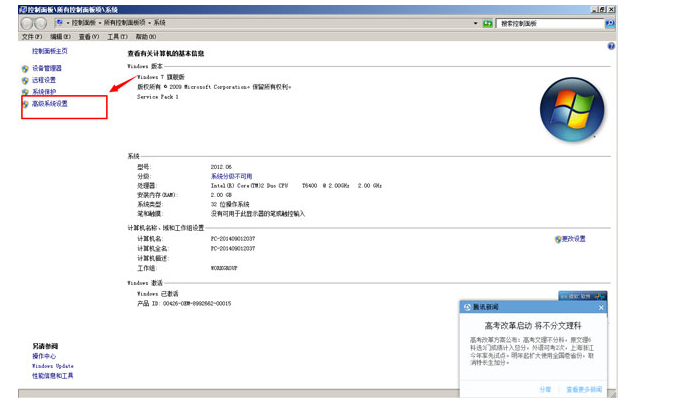
Task: Click the Back navigation arrow button
Action: pyautogui.click(x=28, y=22)
